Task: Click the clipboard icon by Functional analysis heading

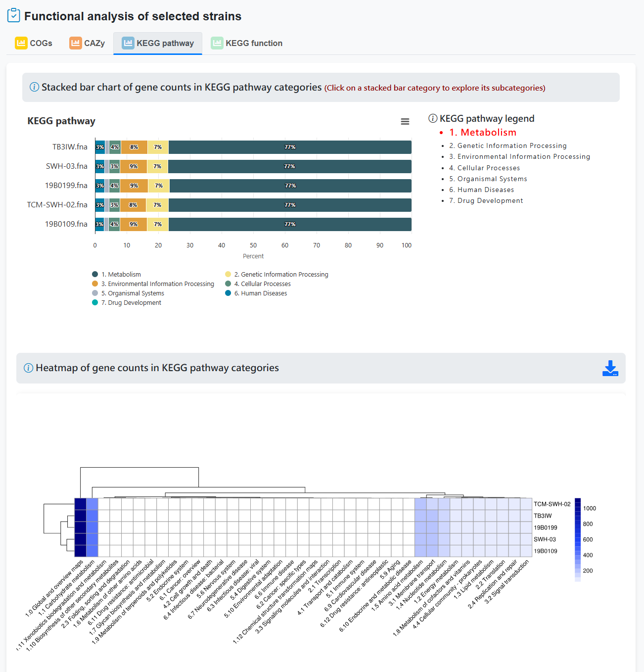Action: tap(14, 16)
